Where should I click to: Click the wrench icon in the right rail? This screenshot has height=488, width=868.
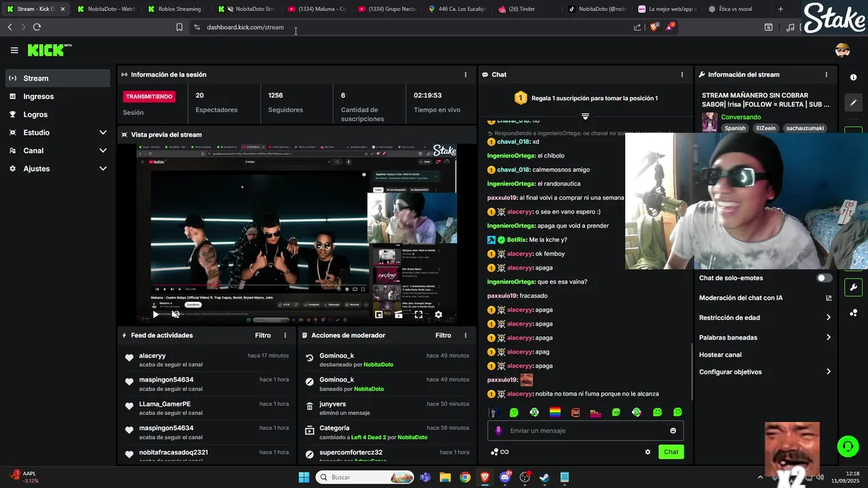pos(853,287)
